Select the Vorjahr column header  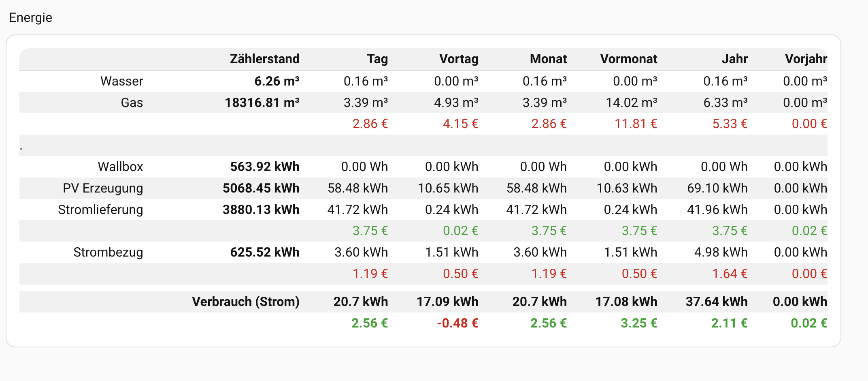coord(806,59)
